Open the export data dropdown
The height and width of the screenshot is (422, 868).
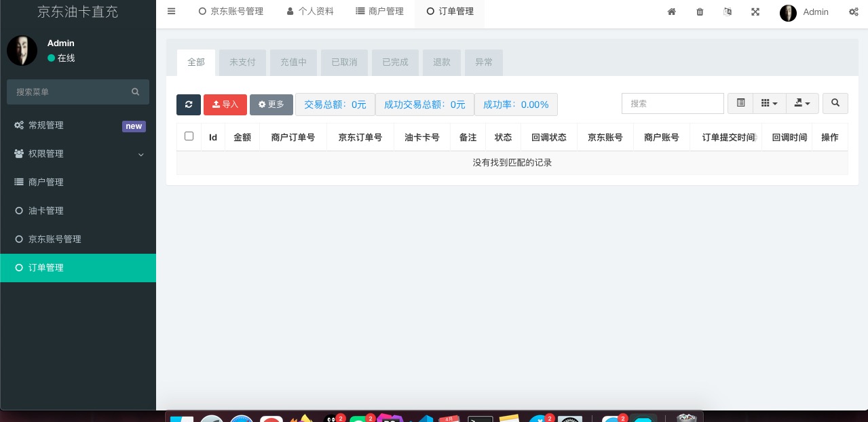pos(802,103)
